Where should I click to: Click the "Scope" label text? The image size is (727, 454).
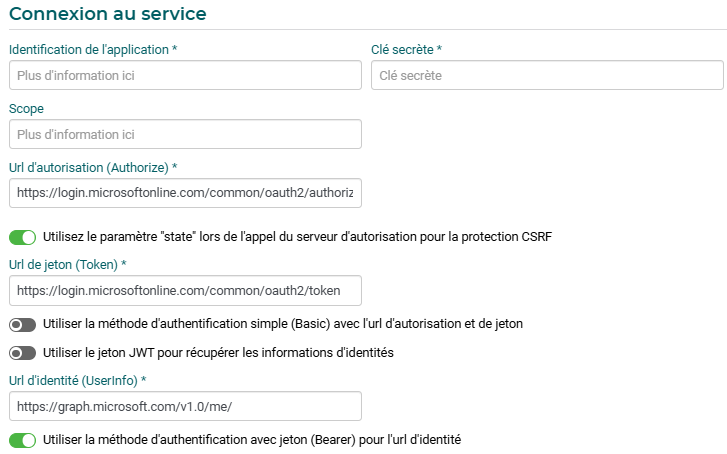click(x=26, y=109)
